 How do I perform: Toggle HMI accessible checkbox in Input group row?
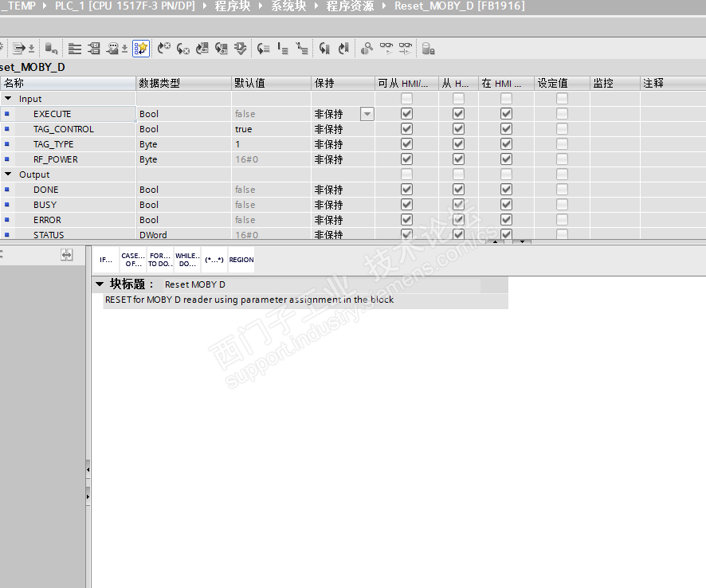(x=406, y=98)
